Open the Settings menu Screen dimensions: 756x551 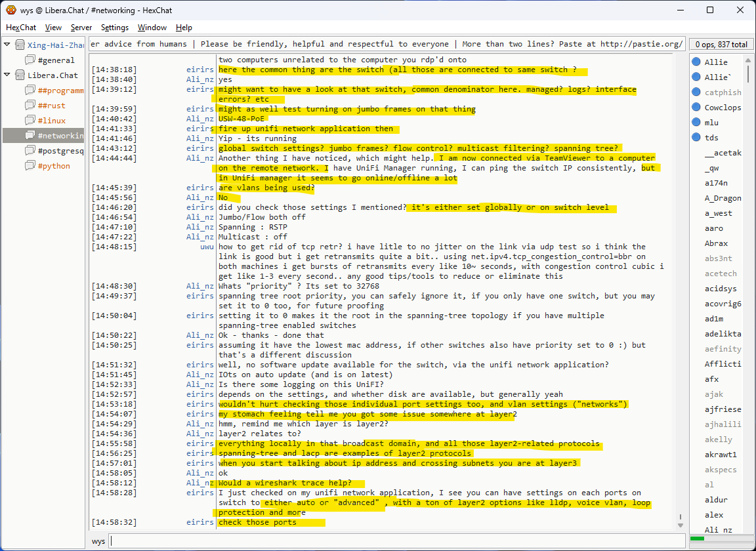pyautogui.click(x=115, y=28)
